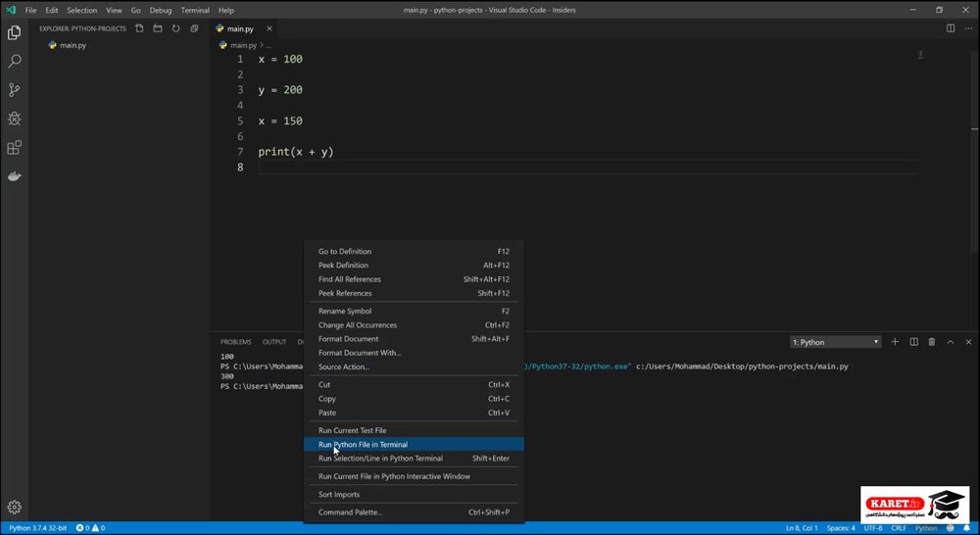Image resolution: width=980 pixels, height=535 pixels.
Task: Choose Format Document
Action: (414, 339)
